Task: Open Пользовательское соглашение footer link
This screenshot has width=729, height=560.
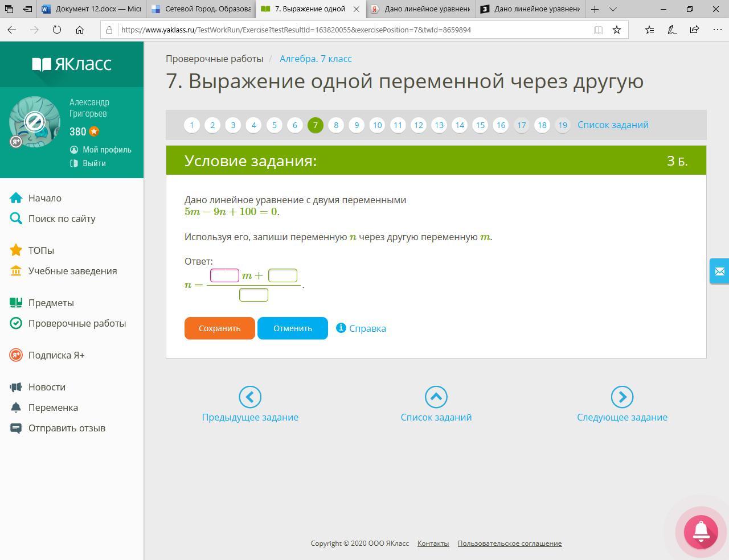Action: 510,543
